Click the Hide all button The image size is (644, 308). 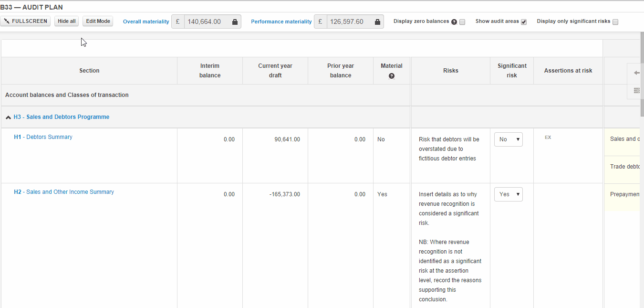coord(66,21)
